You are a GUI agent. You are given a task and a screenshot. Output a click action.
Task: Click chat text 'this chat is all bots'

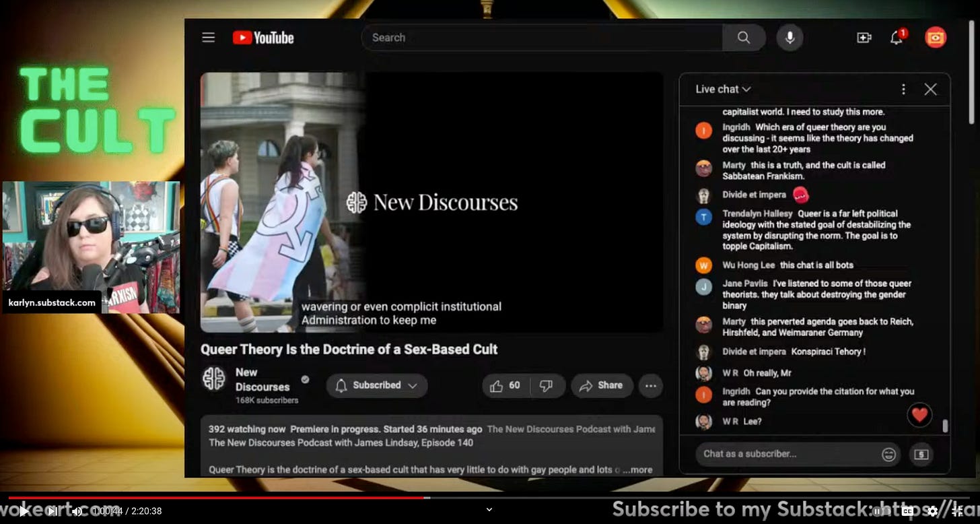tap(816, 265)
